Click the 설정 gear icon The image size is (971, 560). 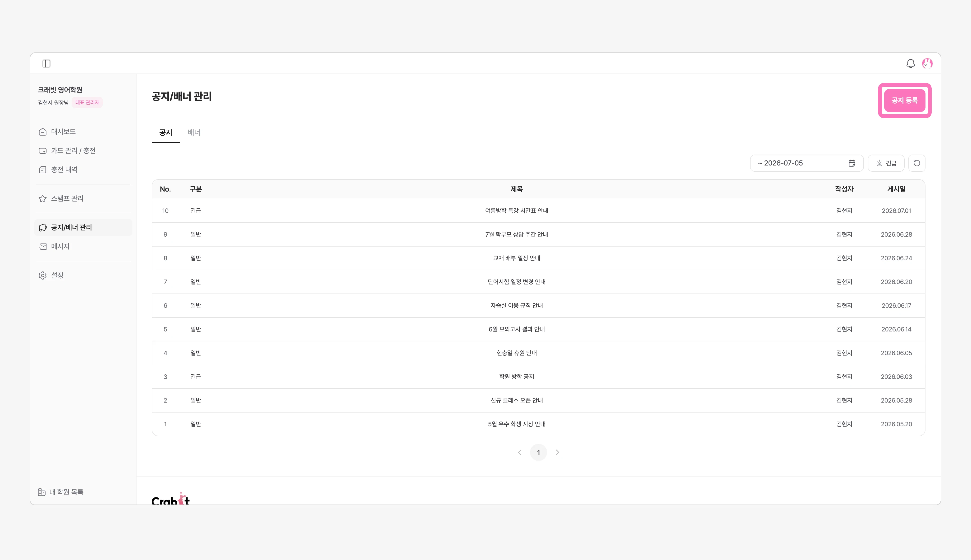coord(43,275)
